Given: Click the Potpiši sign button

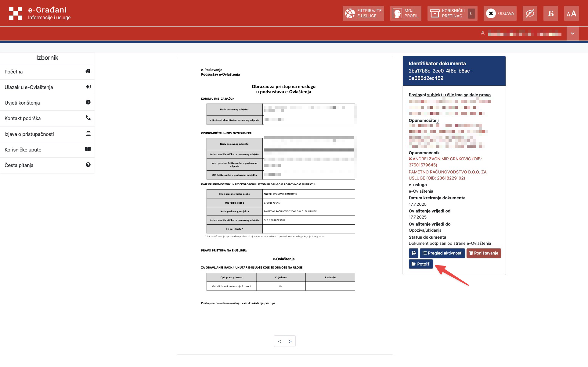Looking at the screenshot, I should coord(420,264).
